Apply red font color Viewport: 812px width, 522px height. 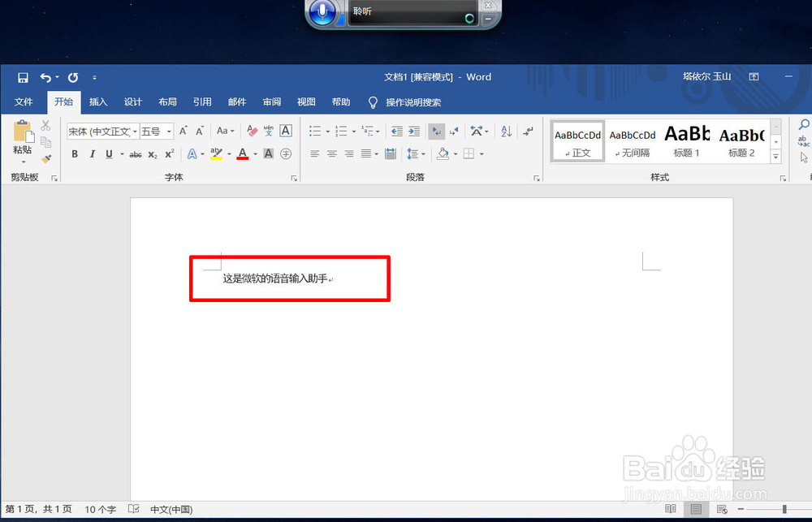click(x=242, y=154)
